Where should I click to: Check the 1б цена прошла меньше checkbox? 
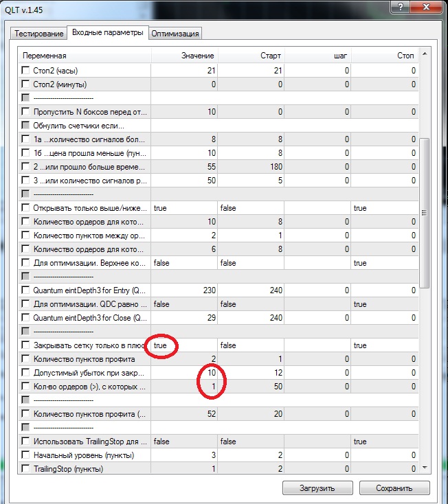pos(25,152)
